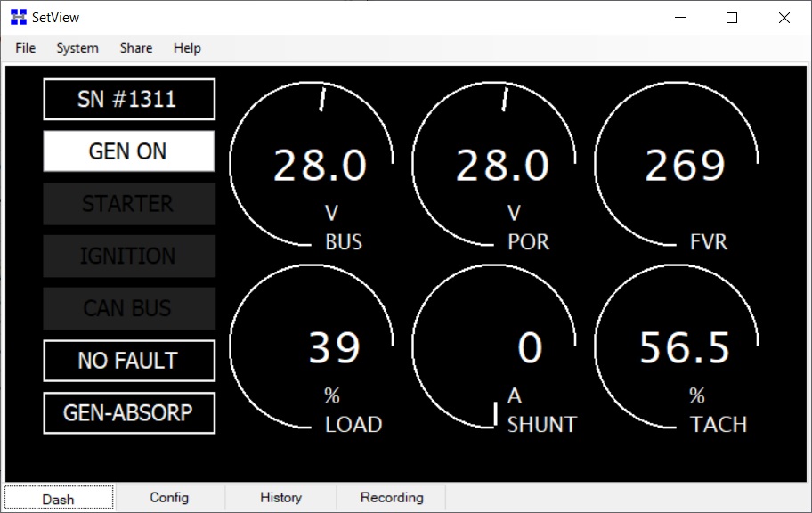Screen dimensions: 812x513
Task: Switch to the History tab
Action: (x=280, y=498)
